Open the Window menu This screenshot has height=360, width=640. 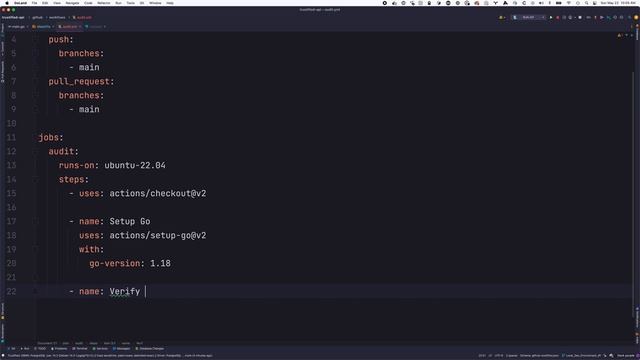coord(155,3)
